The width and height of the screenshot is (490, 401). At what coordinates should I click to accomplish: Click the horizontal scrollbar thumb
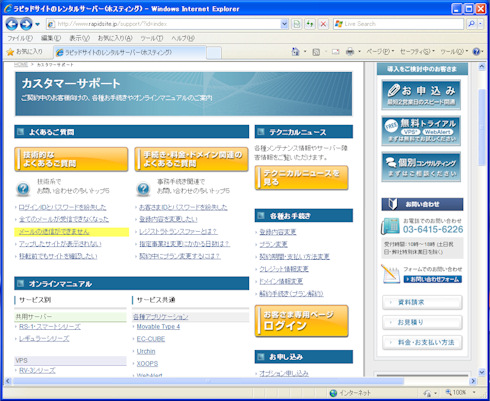pyautogui.click(x=208, y=381)
